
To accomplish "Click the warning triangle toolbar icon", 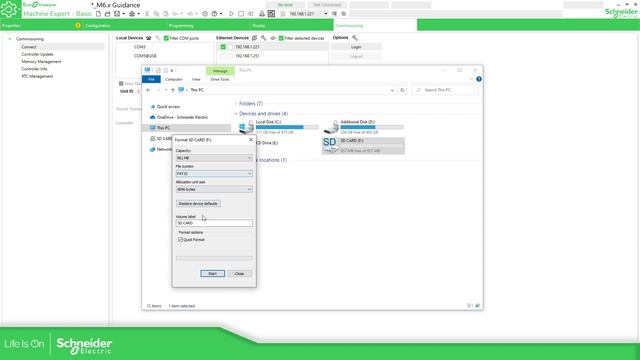I will point(262,14).
